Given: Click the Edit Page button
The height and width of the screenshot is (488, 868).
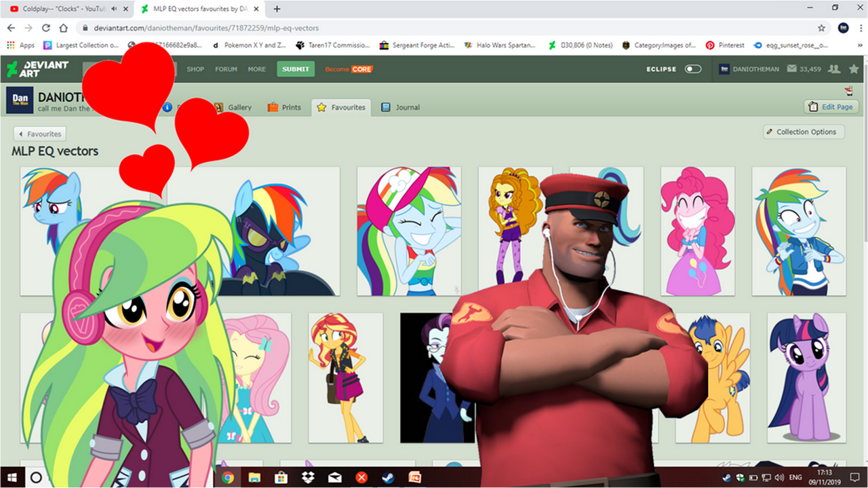Looking at the screenshot, I should [831, 107].
